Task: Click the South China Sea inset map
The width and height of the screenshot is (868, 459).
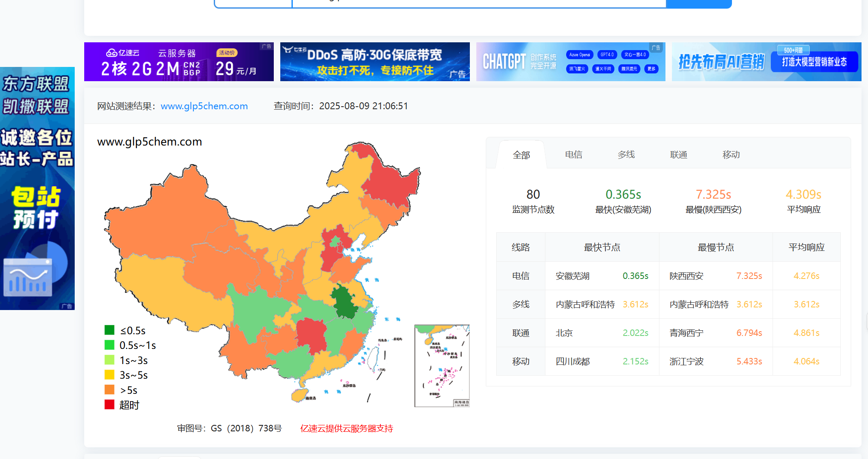Action: (441, 366)
